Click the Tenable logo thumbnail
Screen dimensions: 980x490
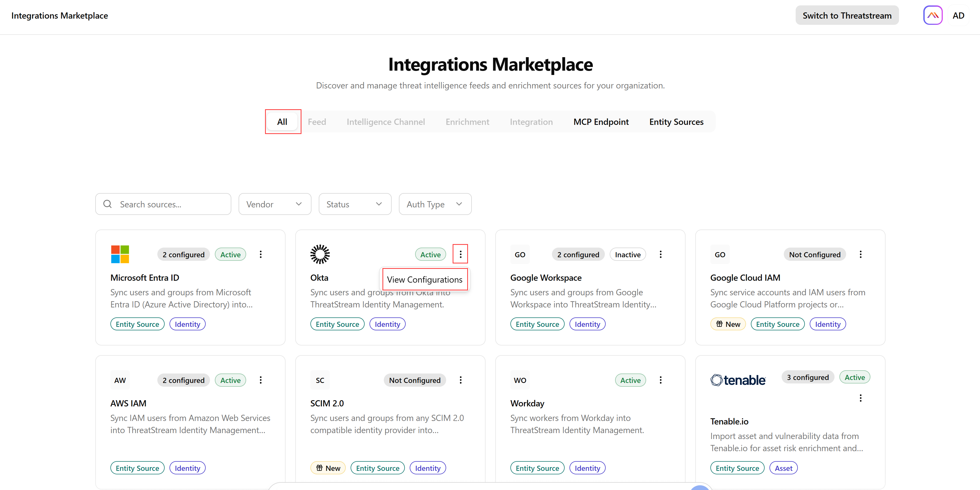[738, 380]
